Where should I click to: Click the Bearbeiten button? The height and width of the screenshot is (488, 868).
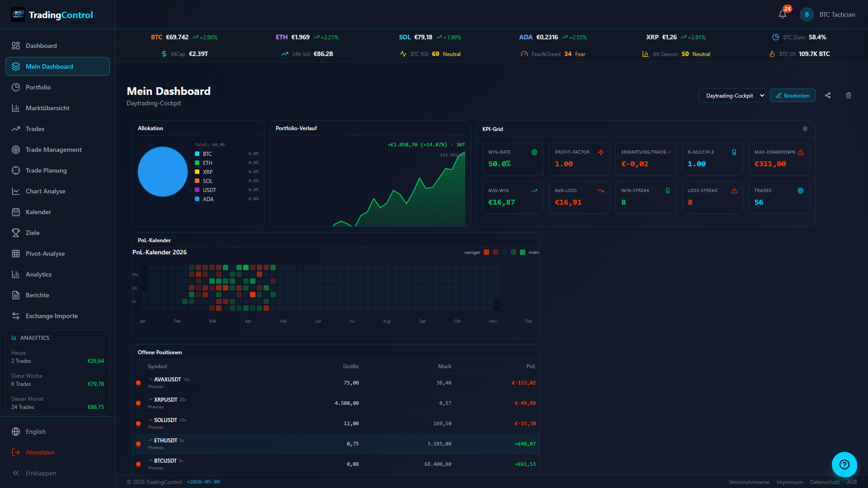pos(793,95)
